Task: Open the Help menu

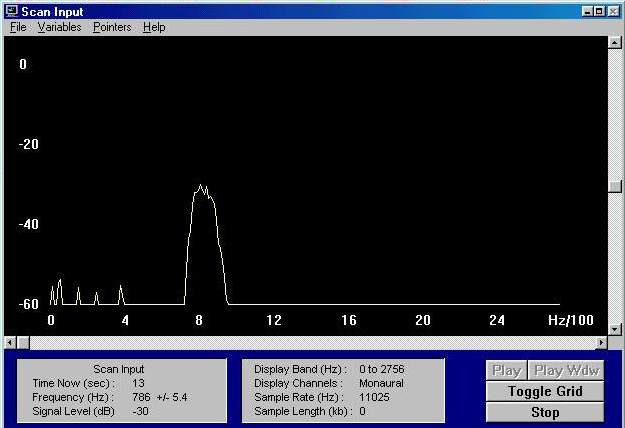Action: [x=154, y=27]
